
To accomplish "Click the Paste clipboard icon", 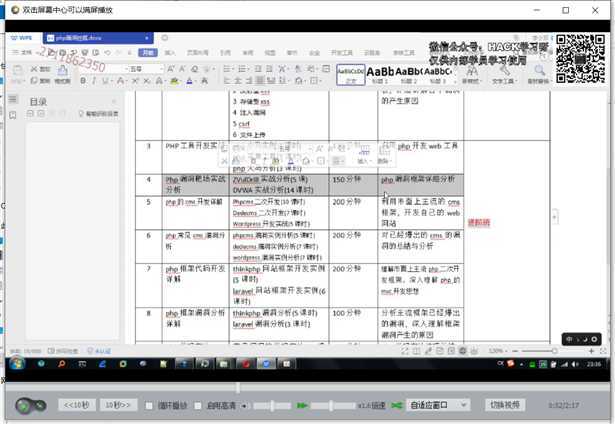I will click(x=17, y=71).
